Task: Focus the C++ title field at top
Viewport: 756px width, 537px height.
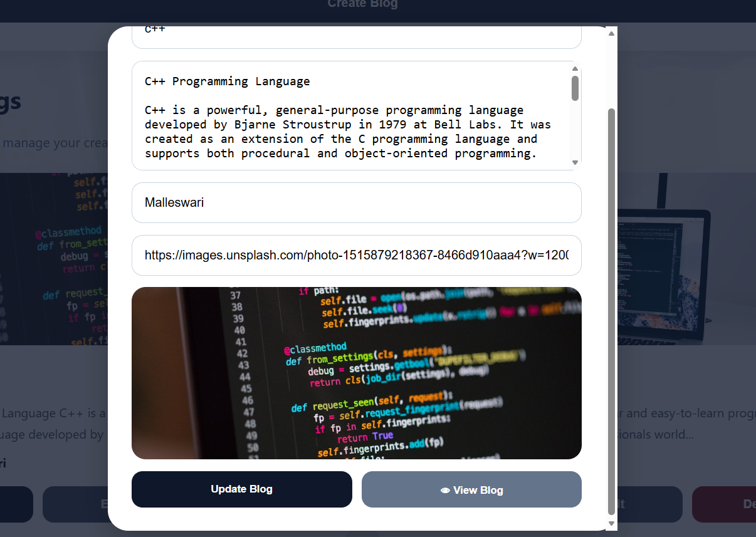Action: tap(357, 37)
